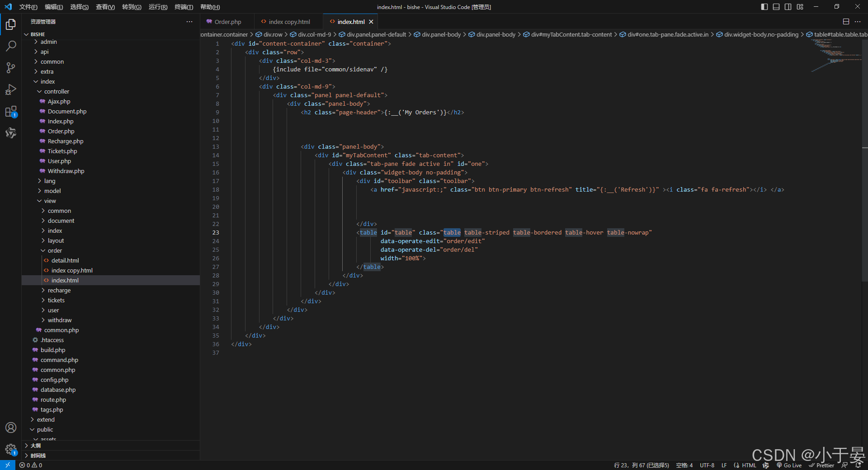Open Run and Debug view

point(11,89)
